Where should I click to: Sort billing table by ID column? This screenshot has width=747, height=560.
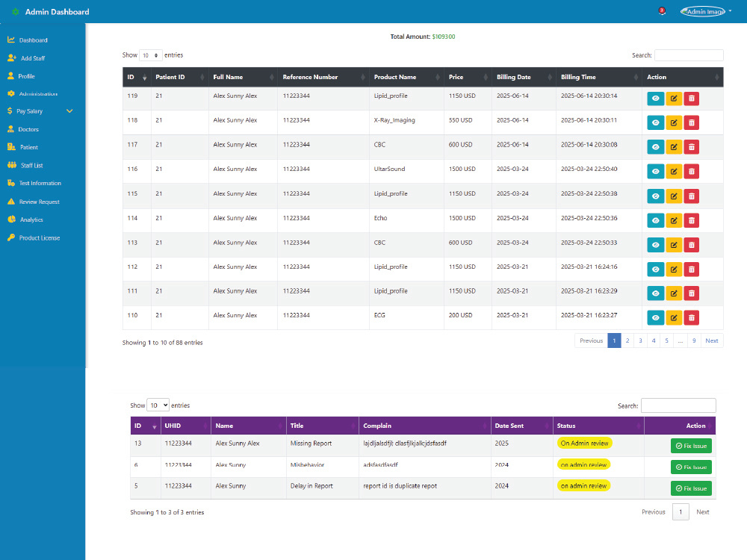point(137,77)
